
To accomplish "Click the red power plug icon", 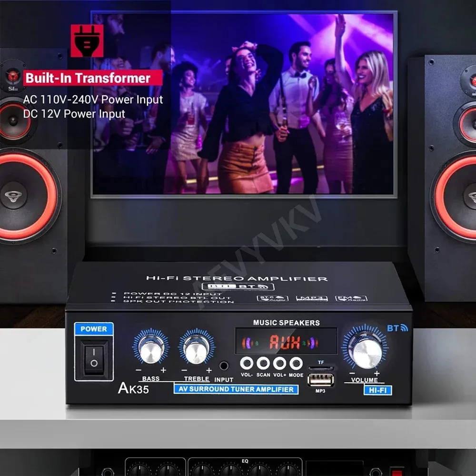I will 87,40.
